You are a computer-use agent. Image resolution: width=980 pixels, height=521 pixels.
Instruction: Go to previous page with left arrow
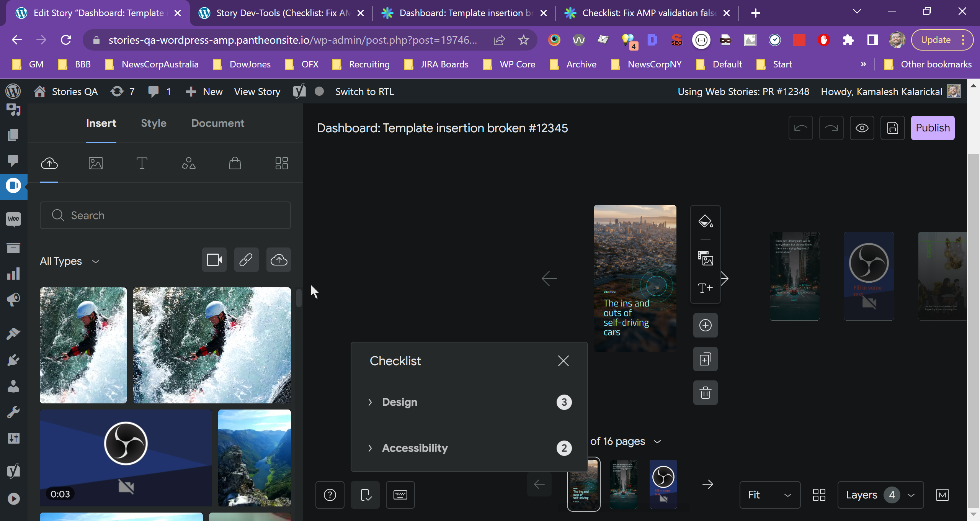[x=549, y=279]
